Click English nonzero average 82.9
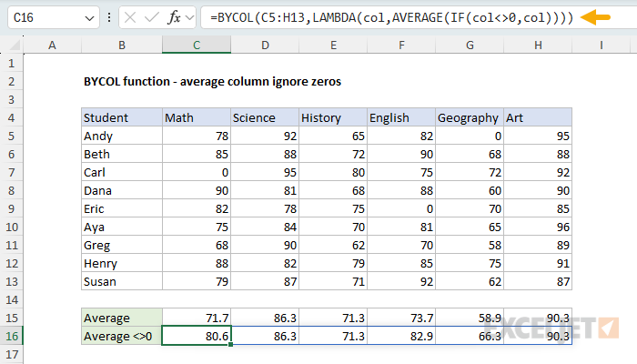 pyautogui.click(x=401, y=337)
